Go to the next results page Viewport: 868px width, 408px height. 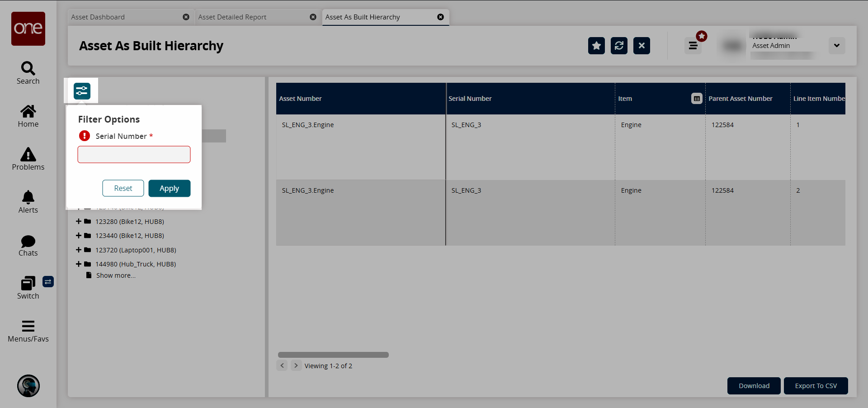(x=296, y=365)
